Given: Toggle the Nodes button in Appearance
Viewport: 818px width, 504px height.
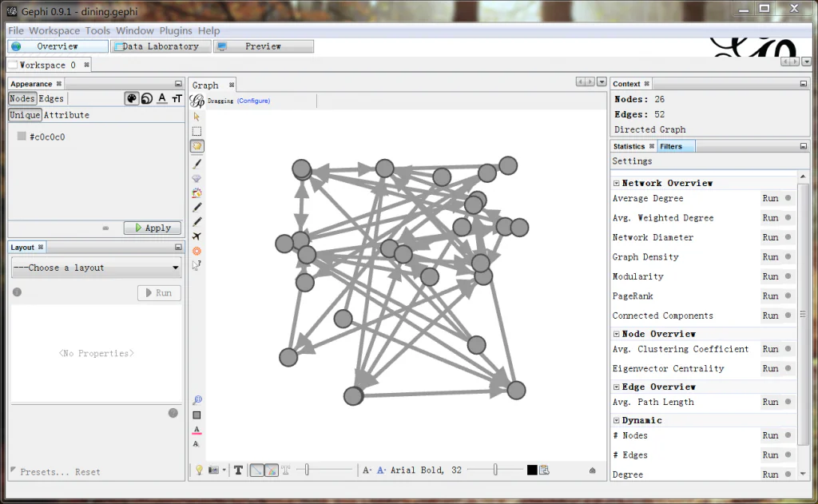Looking at the screenshot, I should tap(22, 98).
